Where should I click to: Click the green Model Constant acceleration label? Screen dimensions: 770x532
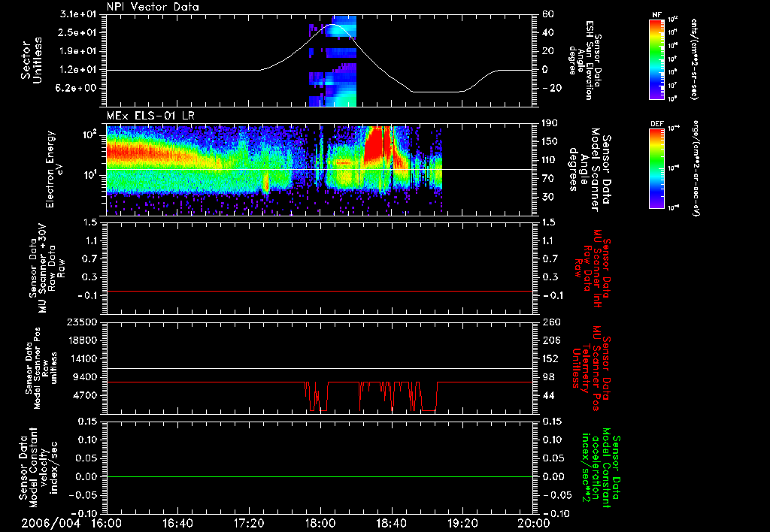pos(601,469)
